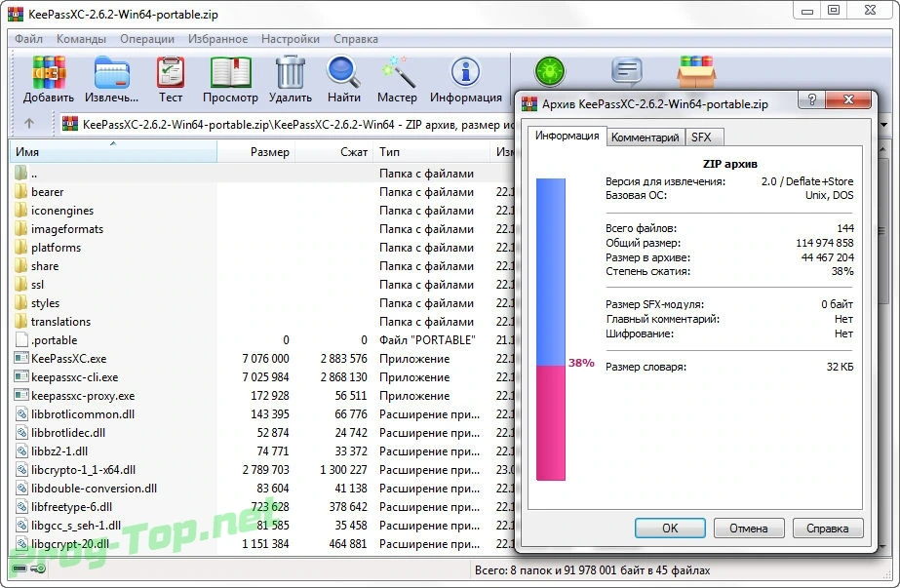Expand the address bar dropdown arrow
The image size is (900, 588).
point(884,124)
